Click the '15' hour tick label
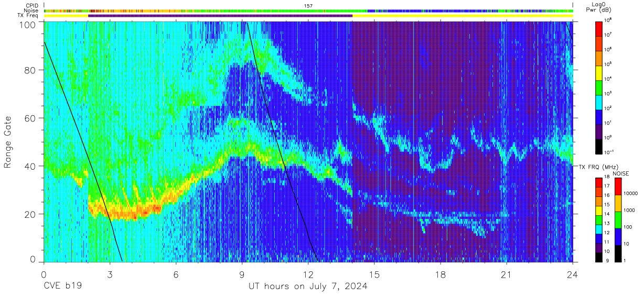 click(374, 274)
